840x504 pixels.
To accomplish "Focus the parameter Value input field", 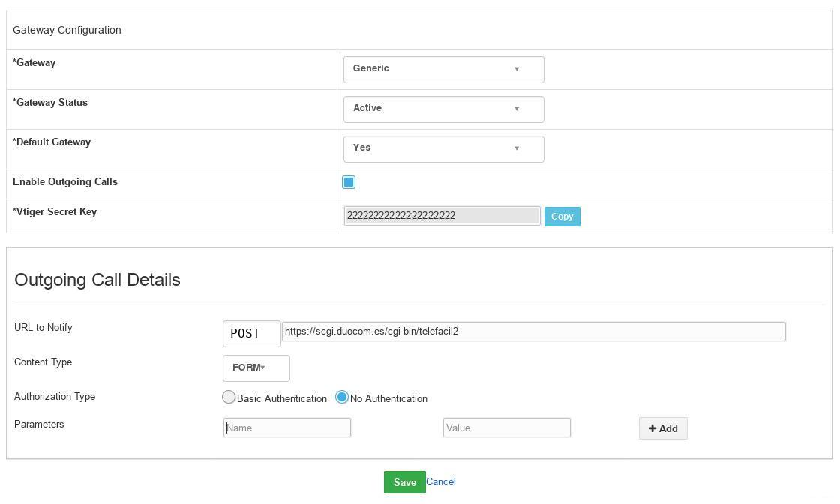I will coord(506,427).
